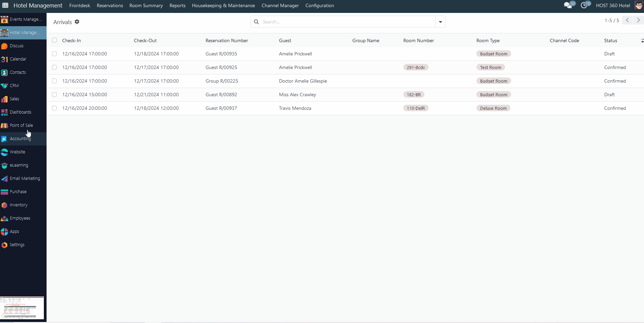Open the Channel Manager menu

click(280, 5)
